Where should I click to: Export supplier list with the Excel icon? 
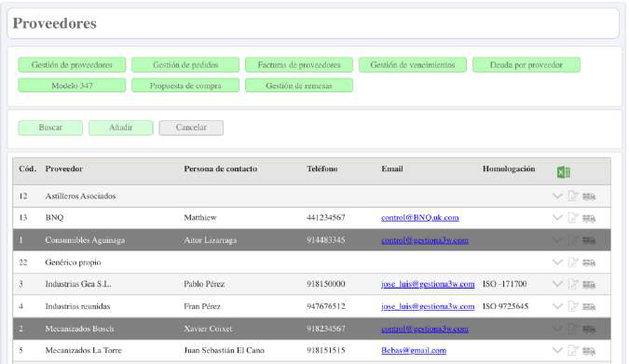click(564, 172)
